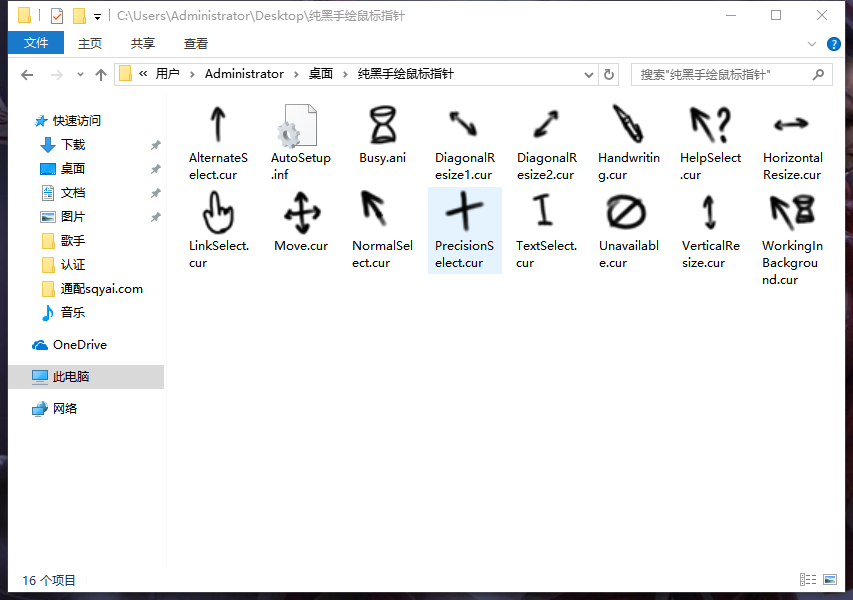
Task: Expand the ribbon with chevron
Action: [812, 44]
